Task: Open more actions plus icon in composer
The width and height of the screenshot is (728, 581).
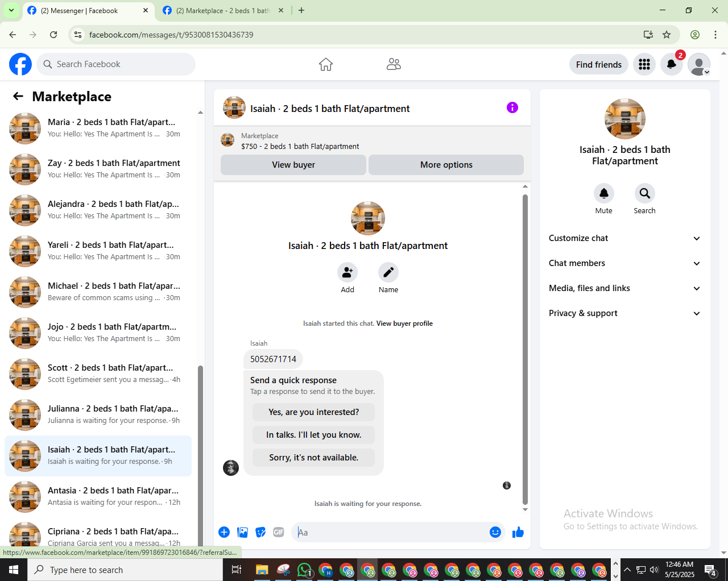Action: [x=224, y=532]
